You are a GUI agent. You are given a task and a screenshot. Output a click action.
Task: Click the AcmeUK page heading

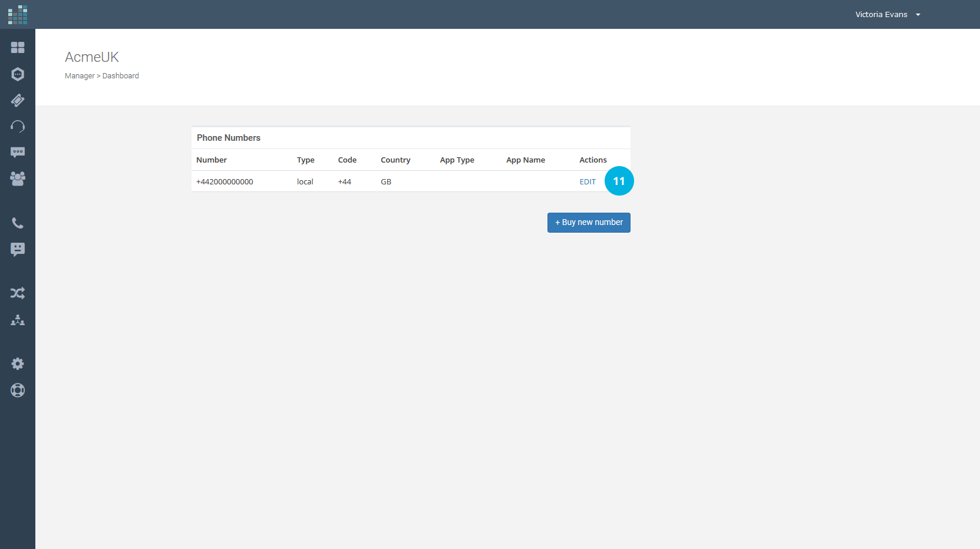(x=92, y=57)
